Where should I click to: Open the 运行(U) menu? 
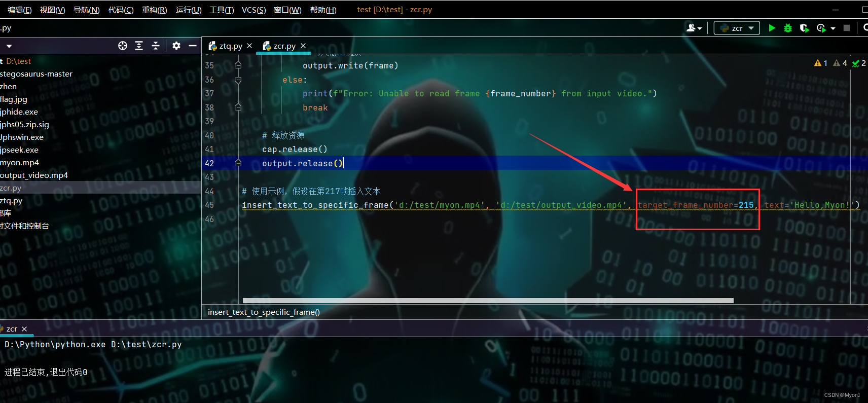(189, 10)
